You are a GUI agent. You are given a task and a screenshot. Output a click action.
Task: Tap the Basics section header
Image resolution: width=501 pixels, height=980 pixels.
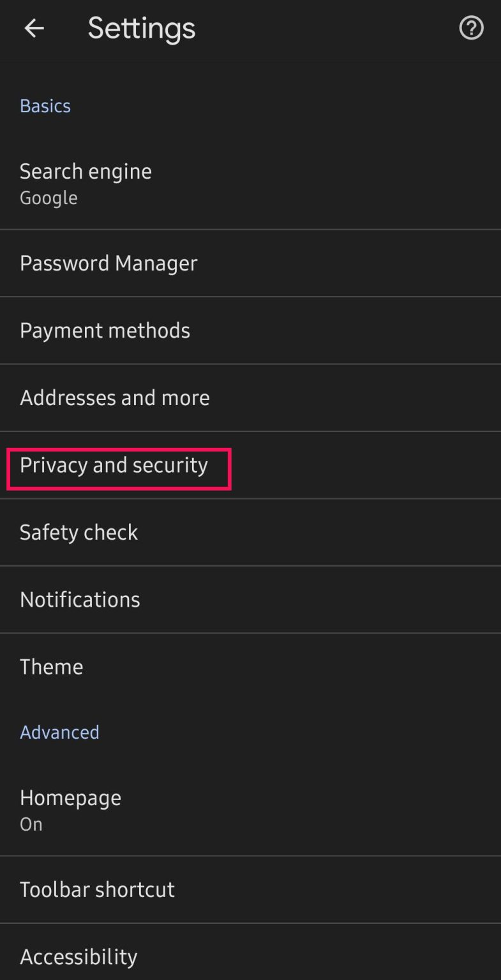pyautogui.click(x=45, y=105)
